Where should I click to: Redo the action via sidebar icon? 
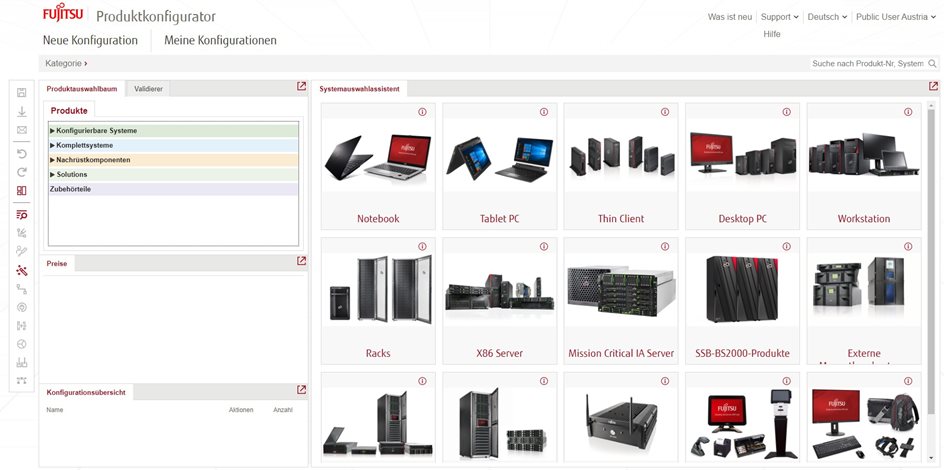coord(22,172)
